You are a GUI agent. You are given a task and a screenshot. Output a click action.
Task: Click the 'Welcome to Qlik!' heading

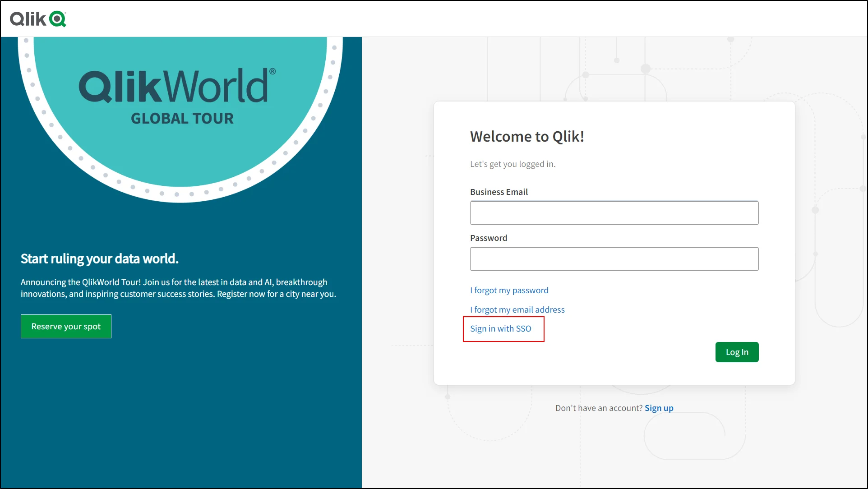(527, 136)
